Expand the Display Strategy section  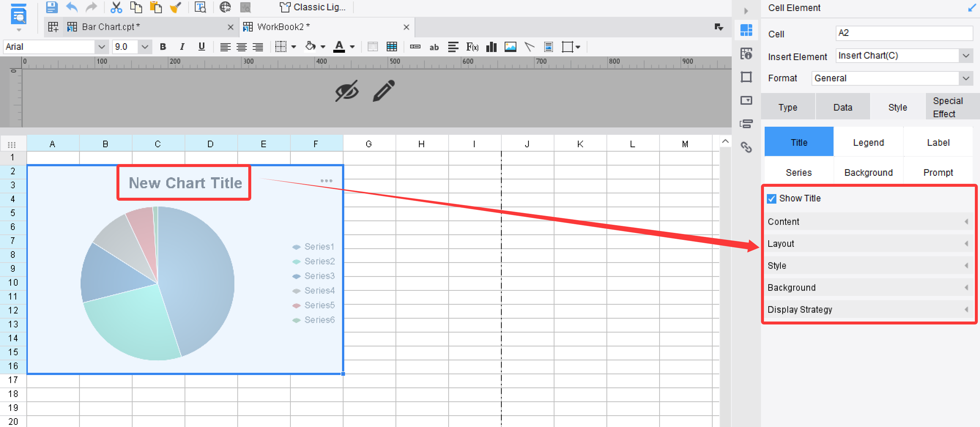click(869, 309)
